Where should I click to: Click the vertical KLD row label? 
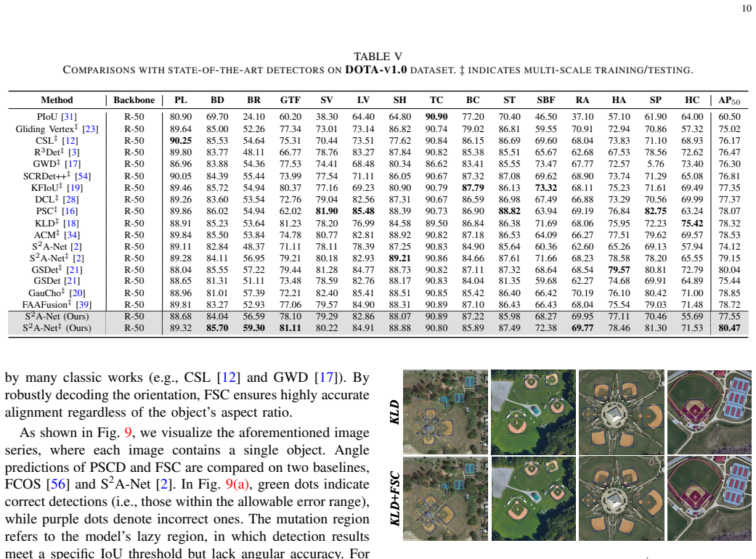click(x=394, y=412)
